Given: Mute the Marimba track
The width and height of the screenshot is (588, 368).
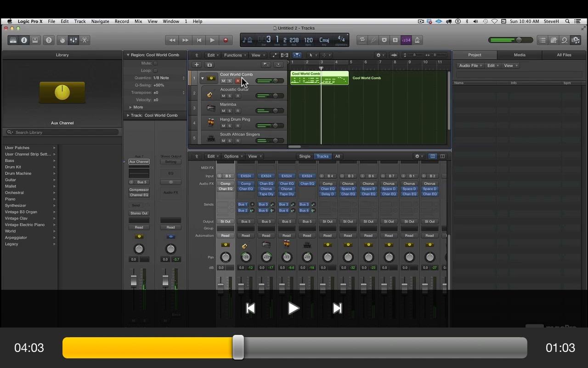Looking at the screenshot, I should 224,111.
